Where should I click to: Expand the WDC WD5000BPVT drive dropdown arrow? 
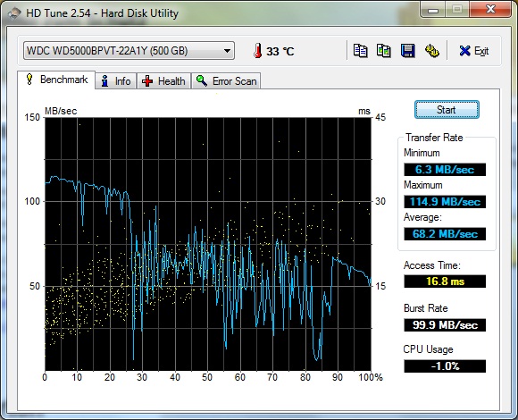pyautogui.click(x=227, y=51)
